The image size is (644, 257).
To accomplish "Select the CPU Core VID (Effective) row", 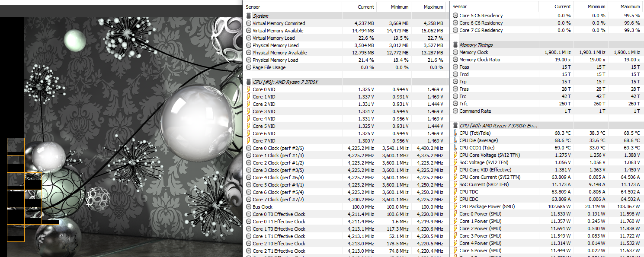I will pyautogui.click(x=547, y=170).
